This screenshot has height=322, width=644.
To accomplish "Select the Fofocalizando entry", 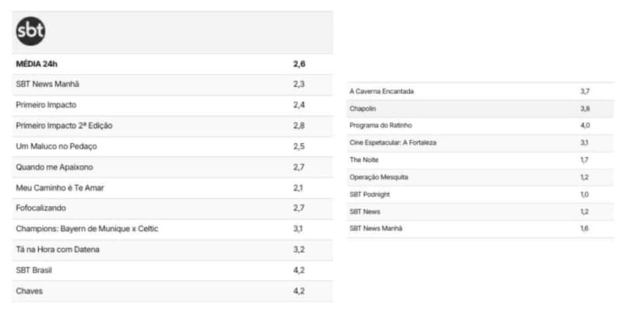I will [x=173, y=208].
